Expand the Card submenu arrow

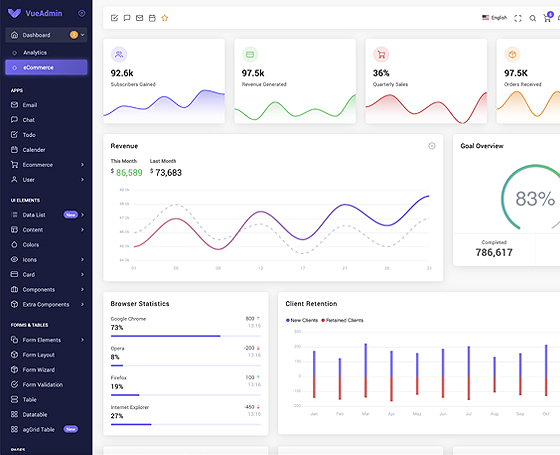(82, 275)
